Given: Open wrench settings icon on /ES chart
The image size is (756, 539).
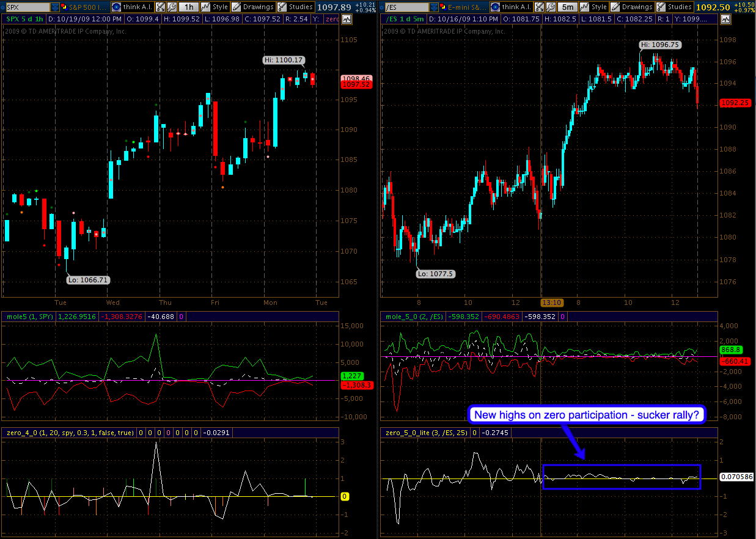Looking at the screenshot, I should 551,7.
